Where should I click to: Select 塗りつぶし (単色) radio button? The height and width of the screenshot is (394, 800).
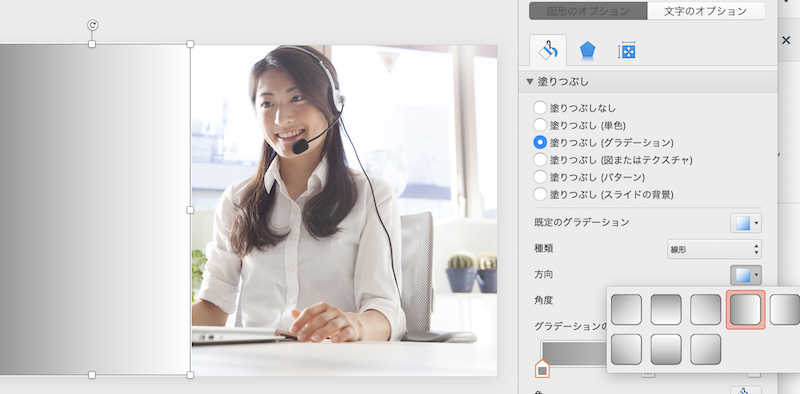coord(540,125)
